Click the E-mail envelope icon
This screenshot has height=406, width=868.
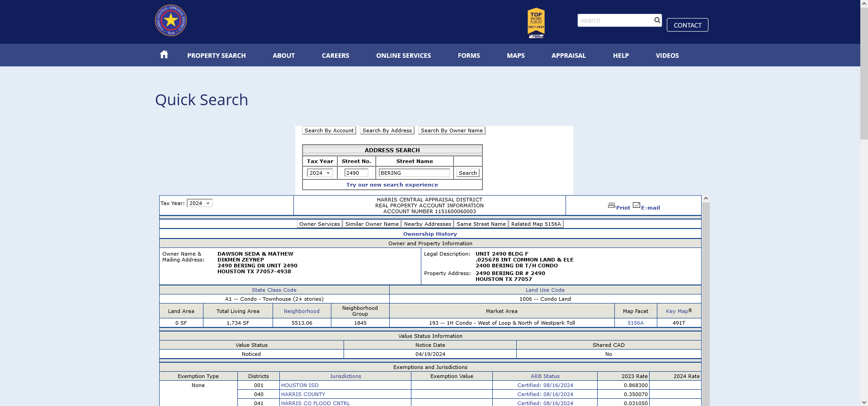637,205
